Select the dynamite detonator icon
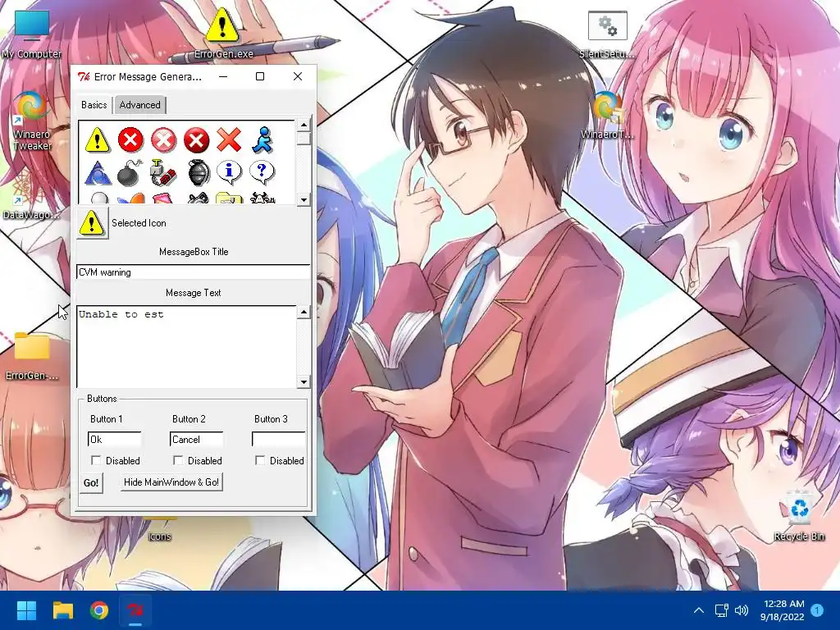This screenshot has height=630, width=840. pyautogui.click(x=163, y=172)
